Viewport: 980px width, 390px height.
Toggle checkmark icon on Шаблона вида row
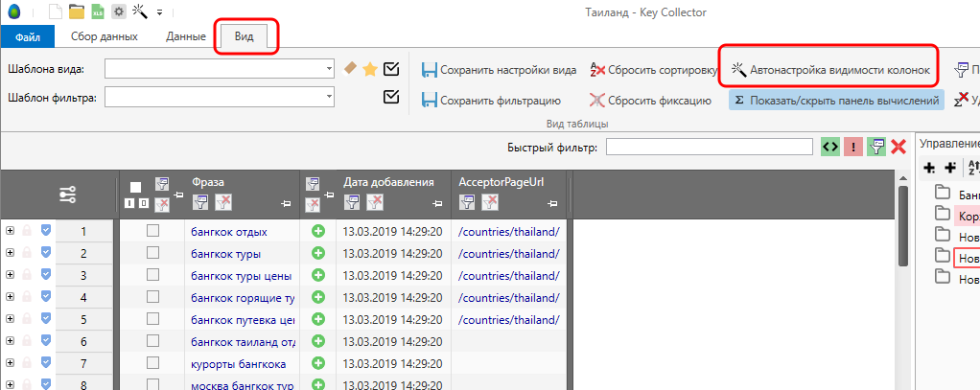pyautogui.click(x=391, y=69)
